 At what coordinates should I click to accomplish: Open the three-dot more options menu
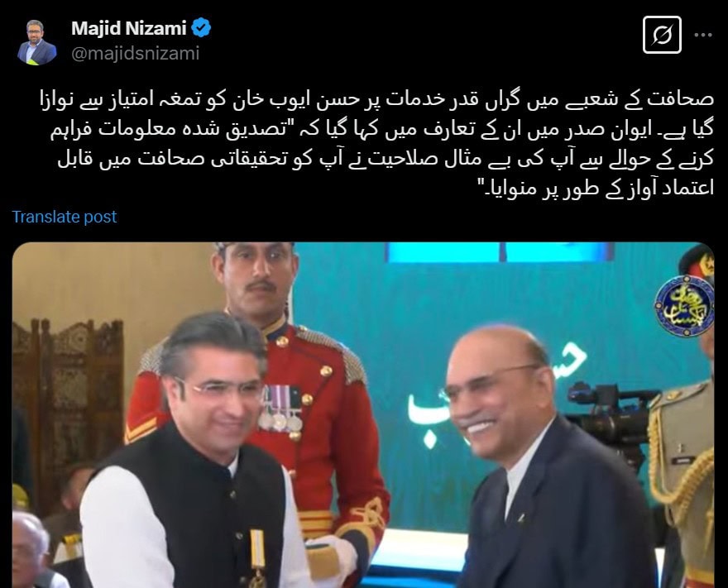(x=703, y=35)
